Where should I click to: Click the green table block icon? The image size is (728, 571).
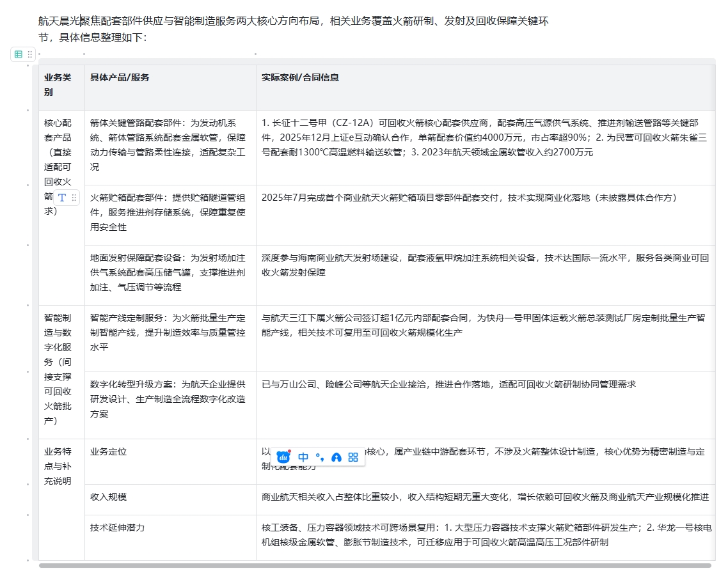tap(19, 54)
